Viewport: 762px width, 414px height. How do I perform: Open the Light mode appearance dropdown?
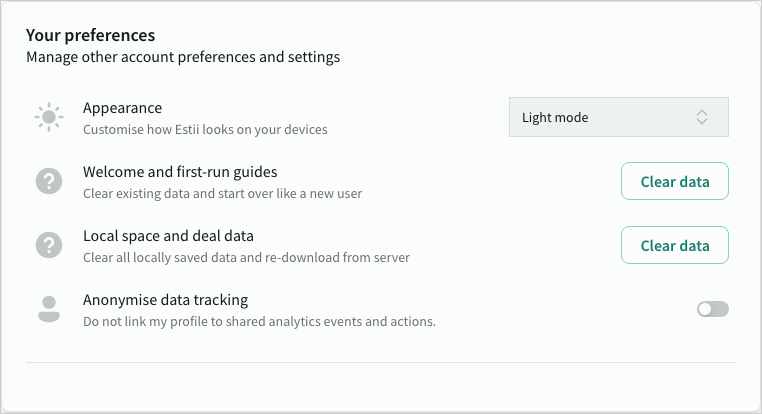point(618,117)
